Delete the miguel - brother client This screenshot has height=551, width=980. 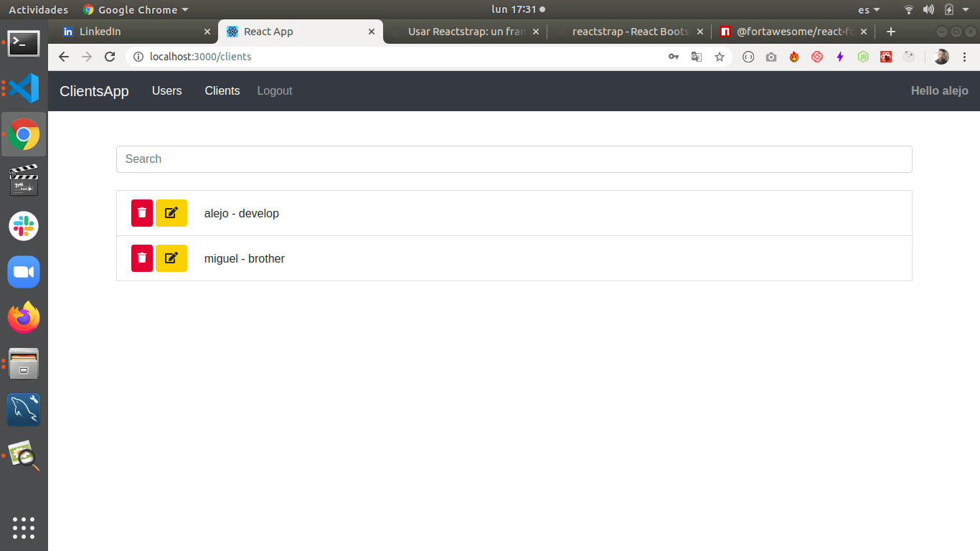pos(142,258)
